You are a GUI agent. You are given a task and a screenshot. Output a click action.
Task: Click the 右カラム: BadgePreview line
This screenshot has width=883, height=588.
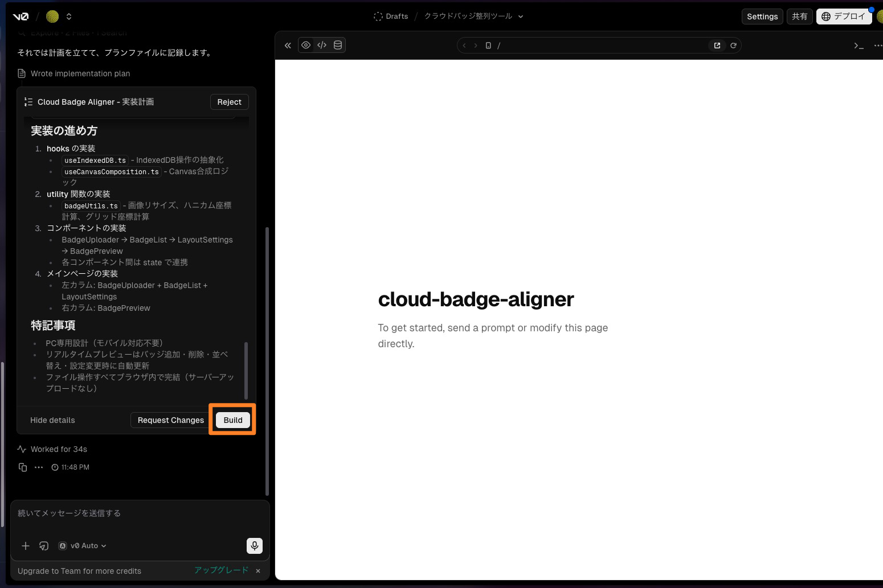click(106, 308)
